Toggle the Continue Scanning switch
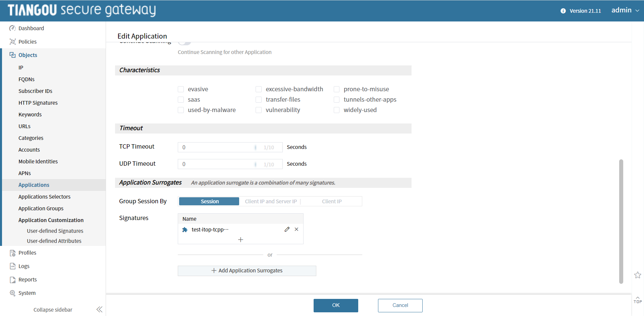Viewport: 644px width, 316px height. pyautogui.click(x=184, y=43)
